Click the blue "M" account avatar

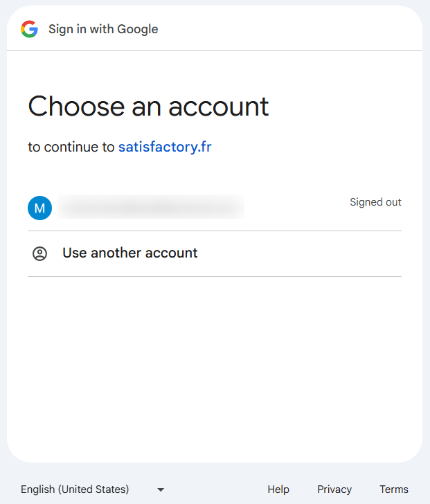point(39,208)
